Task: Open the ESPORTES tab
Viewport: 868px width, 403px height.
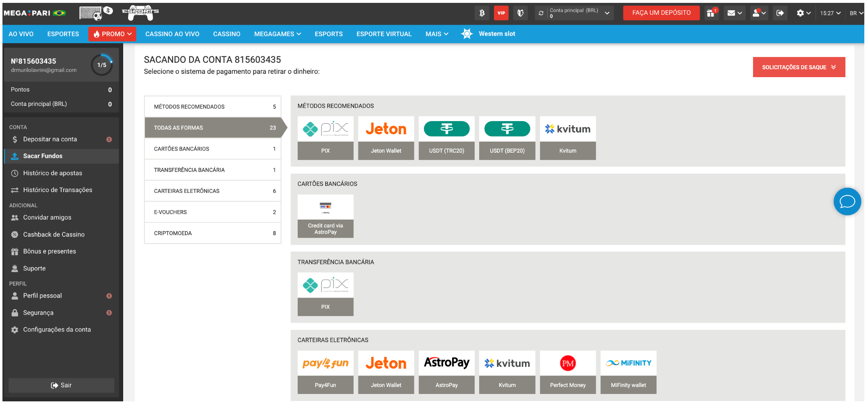Action: (63, 34)
